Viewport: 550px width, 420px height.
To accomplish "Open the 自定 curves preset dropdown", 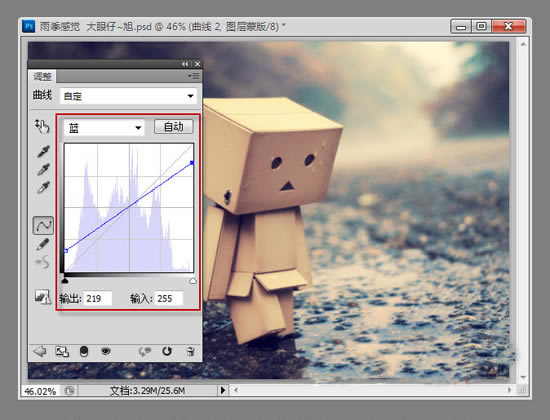I will 128,96.
